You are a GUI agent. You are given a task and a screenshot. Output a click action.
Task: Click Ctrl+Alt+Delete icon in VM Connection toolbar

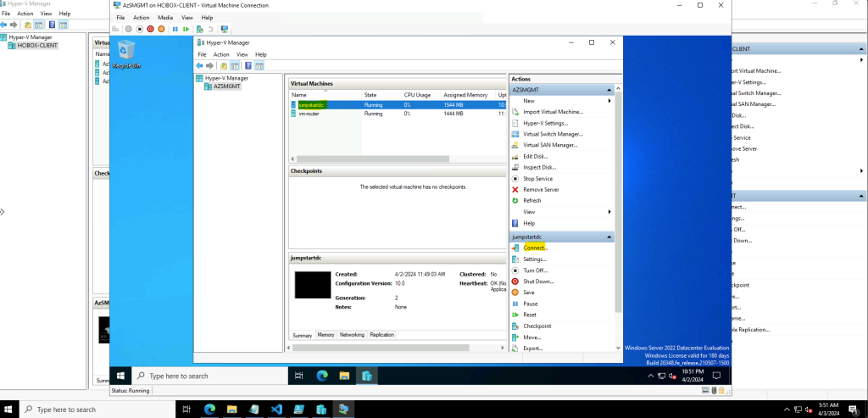115,30
